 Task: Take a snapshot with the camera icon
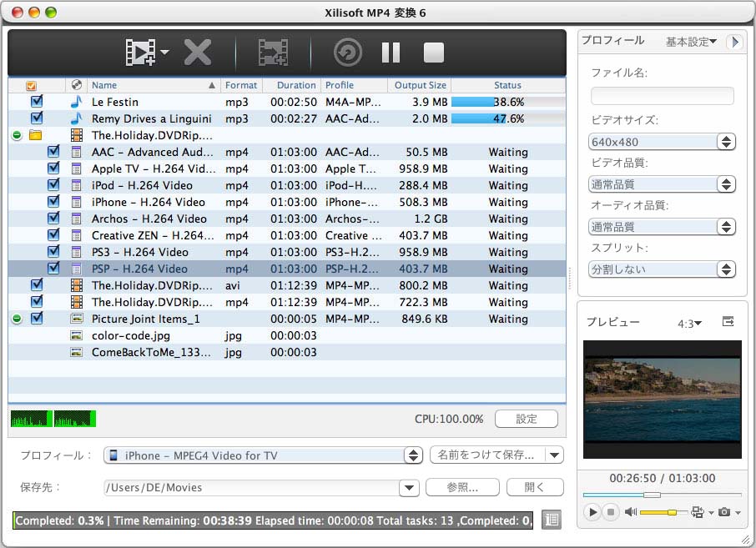point(723,512)
